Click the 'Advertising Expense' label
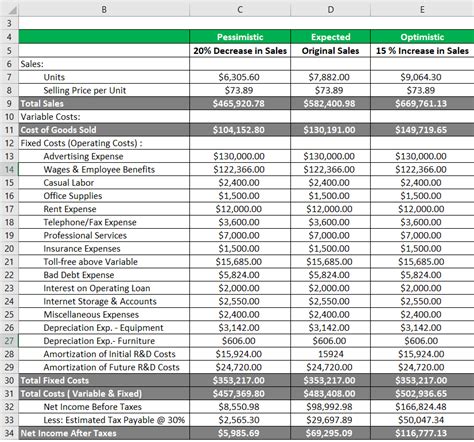 [x=83, y=156]
